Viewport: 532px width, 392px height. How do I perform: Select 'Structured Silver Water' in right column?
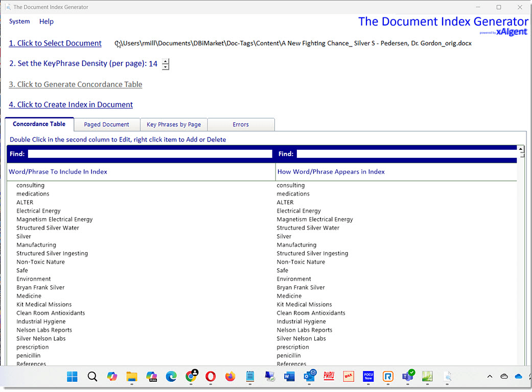[308, 228]
